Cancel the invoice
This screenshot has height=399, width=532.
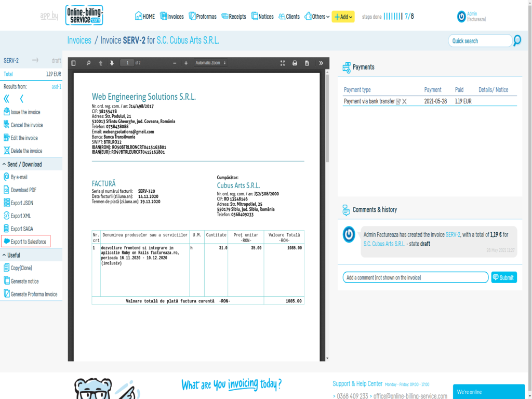[23, 125]
